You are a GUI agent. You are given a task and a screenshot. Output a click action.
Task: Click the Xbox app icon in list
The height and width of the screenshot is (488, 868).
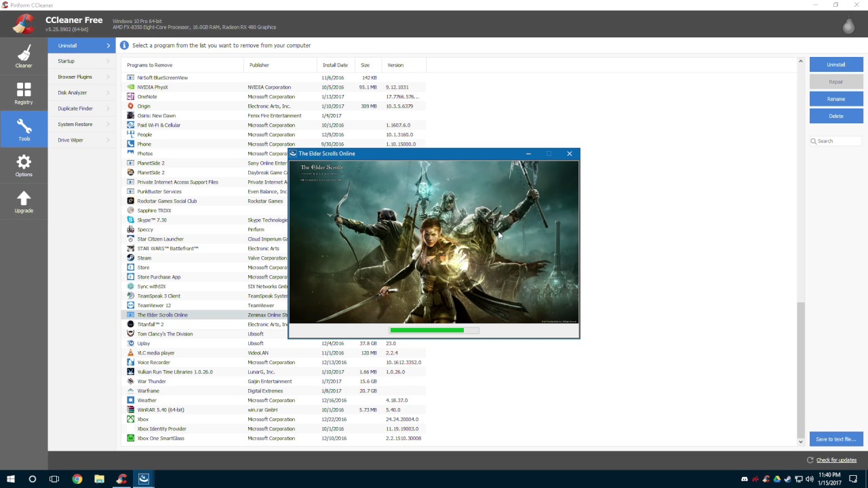pos(131,419)
